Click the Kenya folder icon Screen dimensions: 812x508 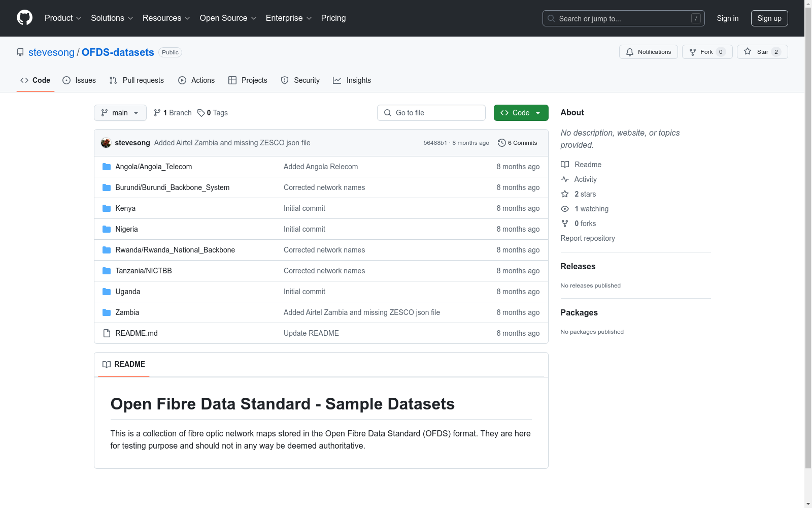point(107,208)
